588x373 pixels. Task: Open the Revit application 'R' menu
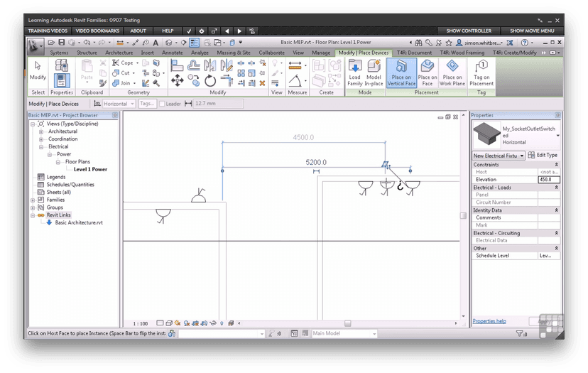[35, 46]
